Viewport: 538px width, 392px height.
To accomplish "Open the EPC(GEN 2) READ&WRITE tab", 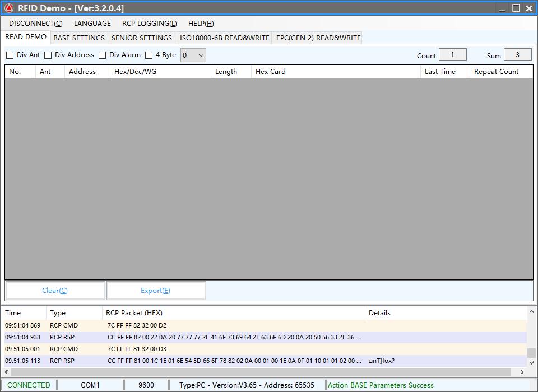I will click(x=318, y=38).
